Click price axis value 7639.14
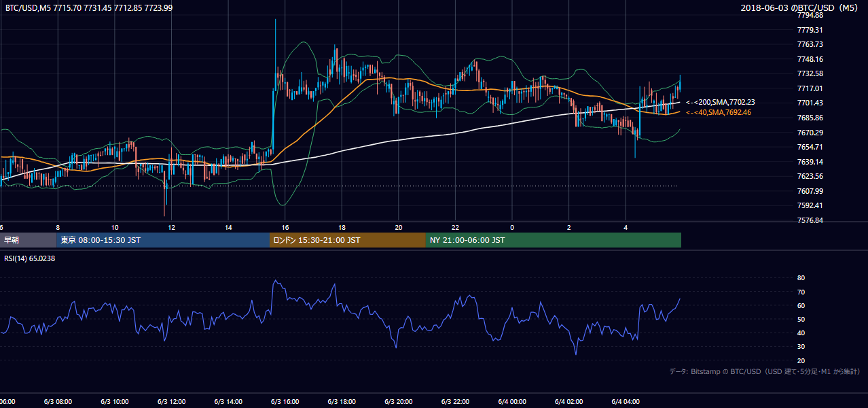 pyautogui.click(x=810, y=162)
